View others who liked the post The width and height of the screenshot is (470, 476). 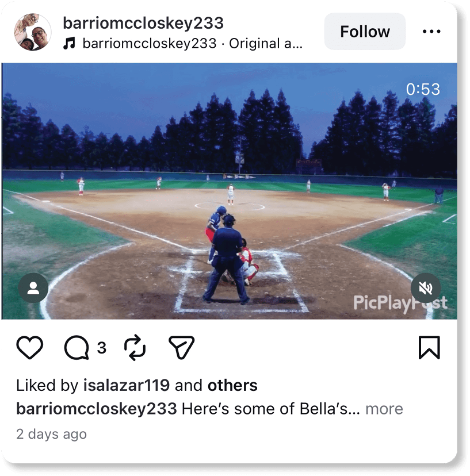[x=232, y=385]
